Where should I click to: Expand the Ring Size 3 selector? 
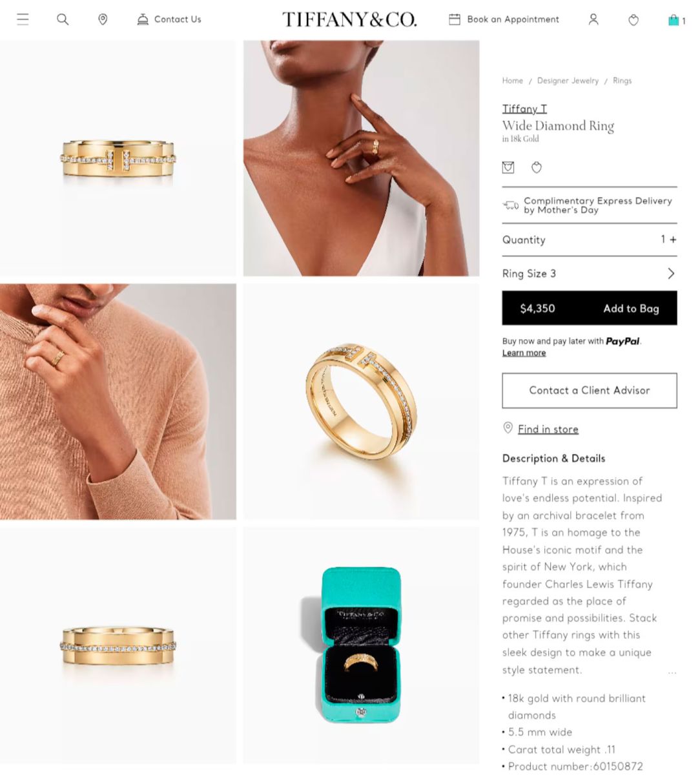[590, 273]
